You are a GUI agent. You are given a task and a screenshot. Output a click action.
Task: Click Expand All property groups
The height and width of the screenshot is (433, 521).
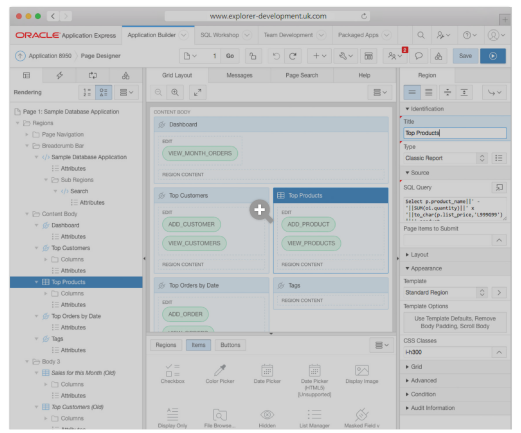click(464, 92)
